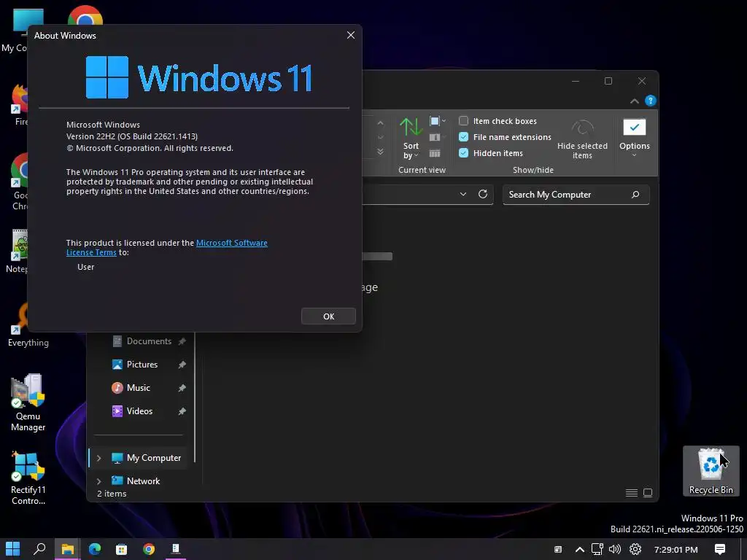
Task: Open the Group by dropdown in Current view
Action: coord(437,122)
